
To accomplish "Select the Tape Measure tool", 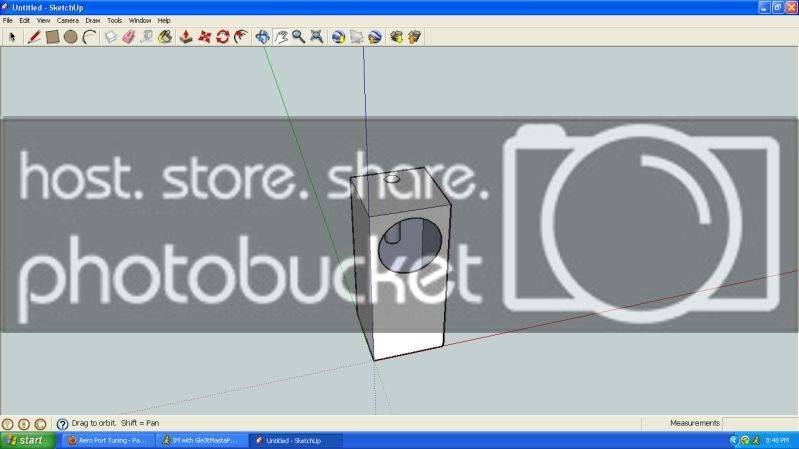I will click(147, 37).
